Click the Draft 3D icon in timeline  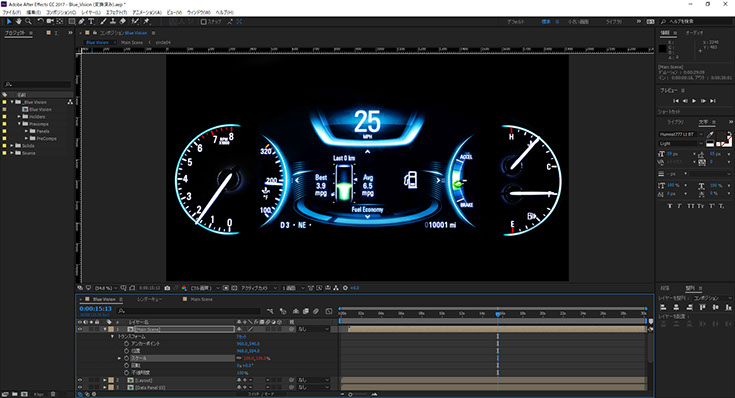pyautogui.click(x=283, y=311)
